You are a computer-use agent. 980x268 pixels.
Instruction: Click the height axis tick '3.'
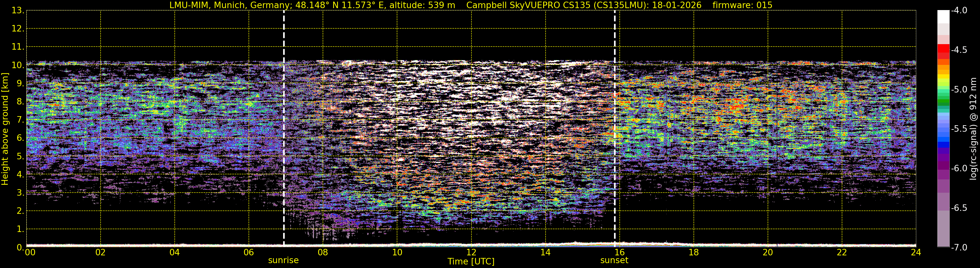click(x=20, y=193)
